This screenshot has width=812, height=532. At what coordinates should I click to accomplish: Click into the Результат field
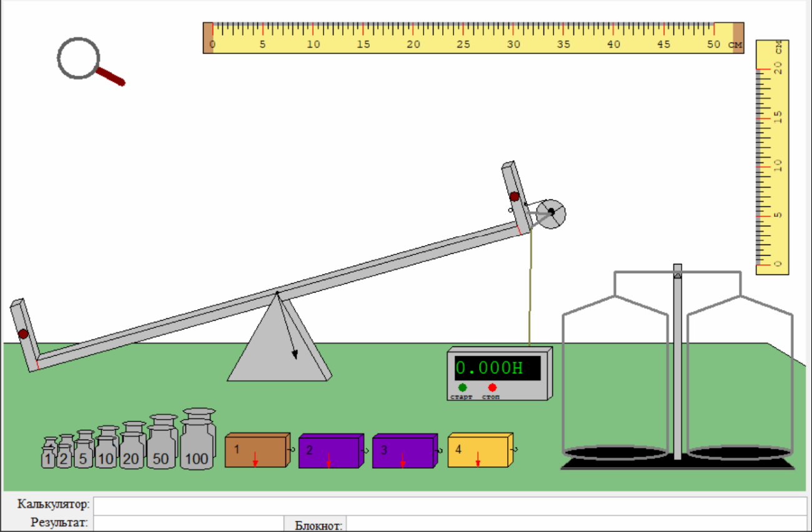coord(189,523)
